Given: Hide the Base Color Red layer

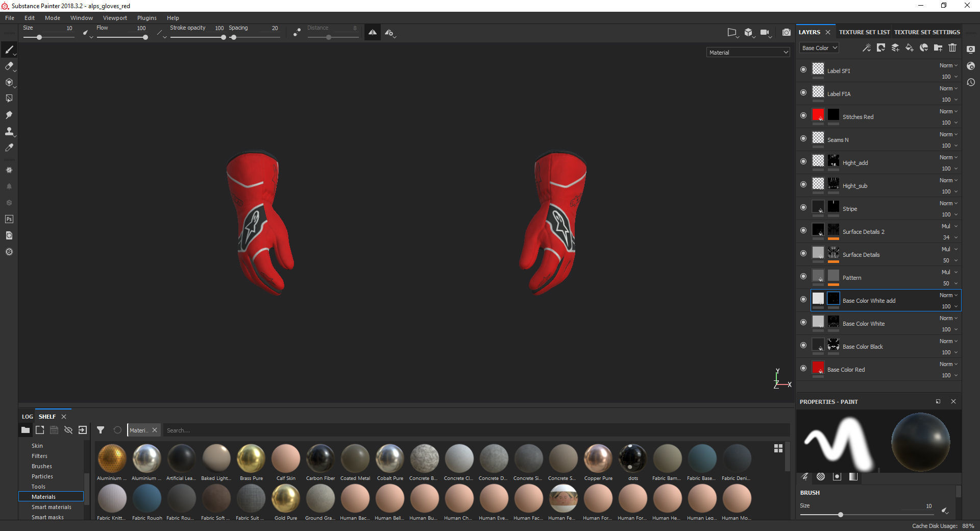Looking at the screenshot, I should click(803, 368).
